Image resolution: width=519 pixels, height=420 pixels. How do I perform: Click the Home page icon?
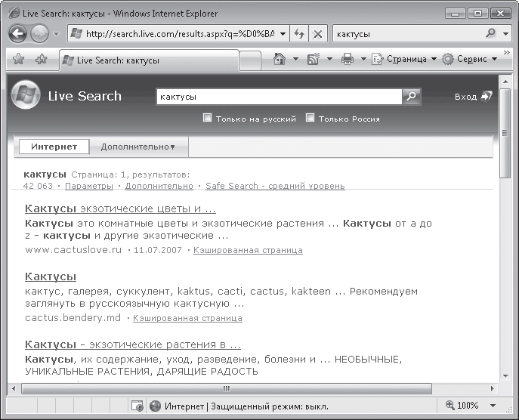point(280,59)
